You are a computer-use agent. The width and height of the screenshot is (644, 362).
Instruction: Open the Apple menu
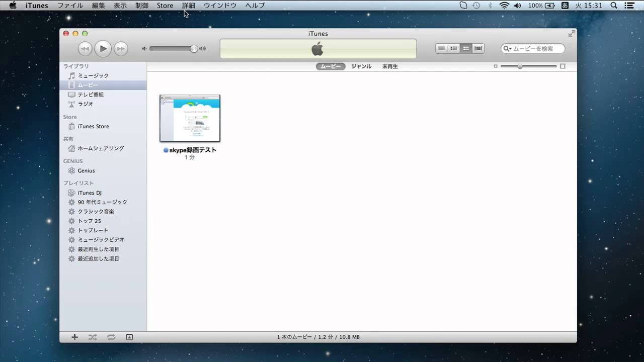(13, 6)
